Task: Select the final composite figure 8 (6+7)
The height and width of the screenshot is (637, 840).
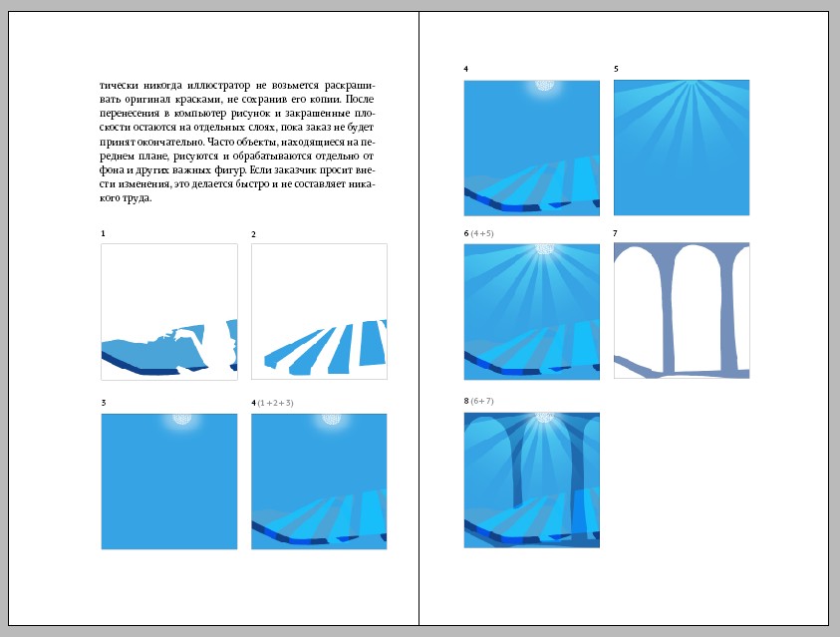Action: pyautogui.click(x=531, y=479)
